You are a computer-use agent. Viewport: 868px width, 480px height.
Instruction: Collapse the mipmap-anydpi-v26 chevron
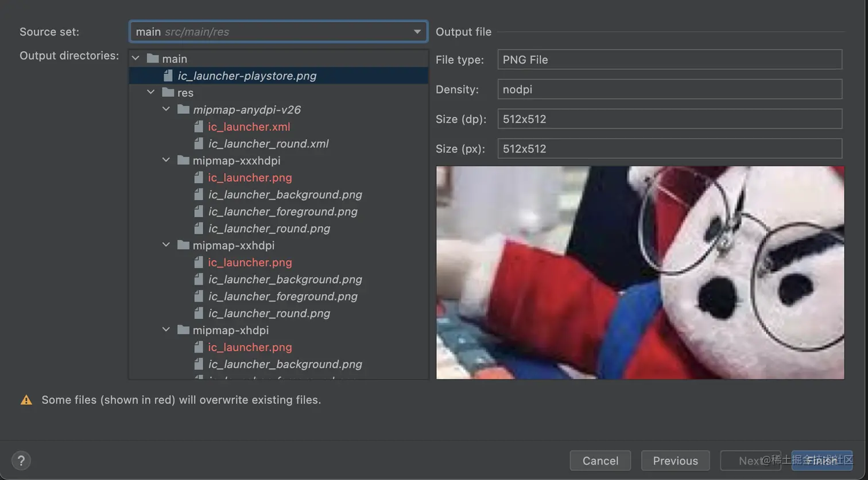(166, 109)
